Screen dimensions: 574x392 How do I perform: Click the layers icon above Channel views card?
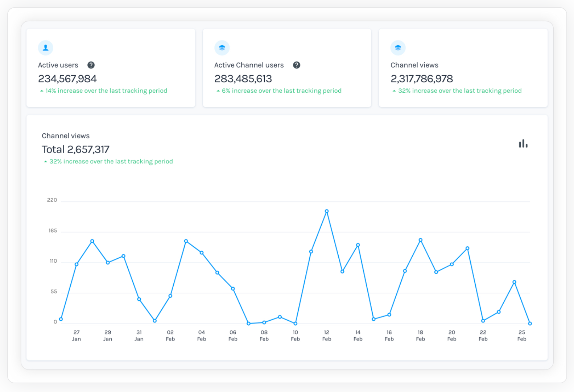pyautogui.click(x=398, y=48)
